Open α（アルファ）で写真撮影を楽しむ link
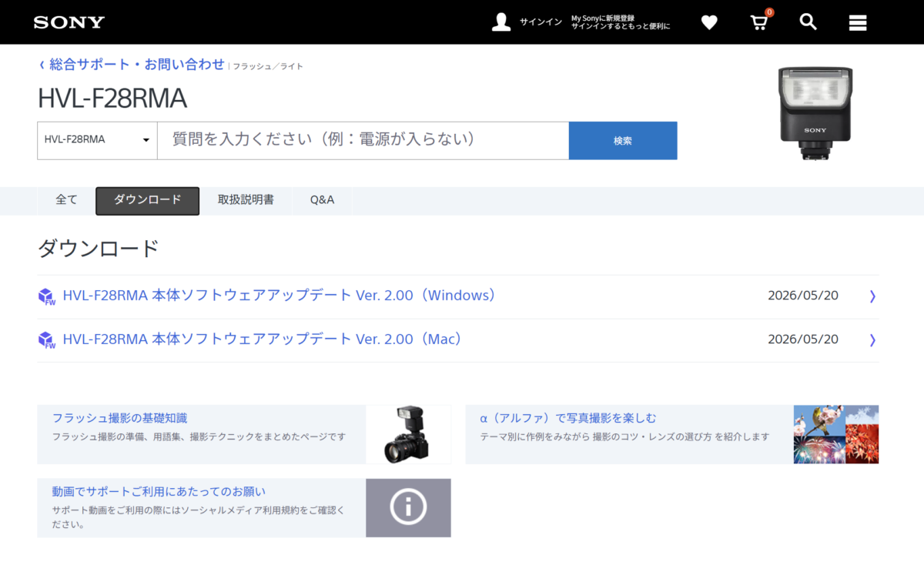Screen dimensions: 924x565 pos(568,418)
